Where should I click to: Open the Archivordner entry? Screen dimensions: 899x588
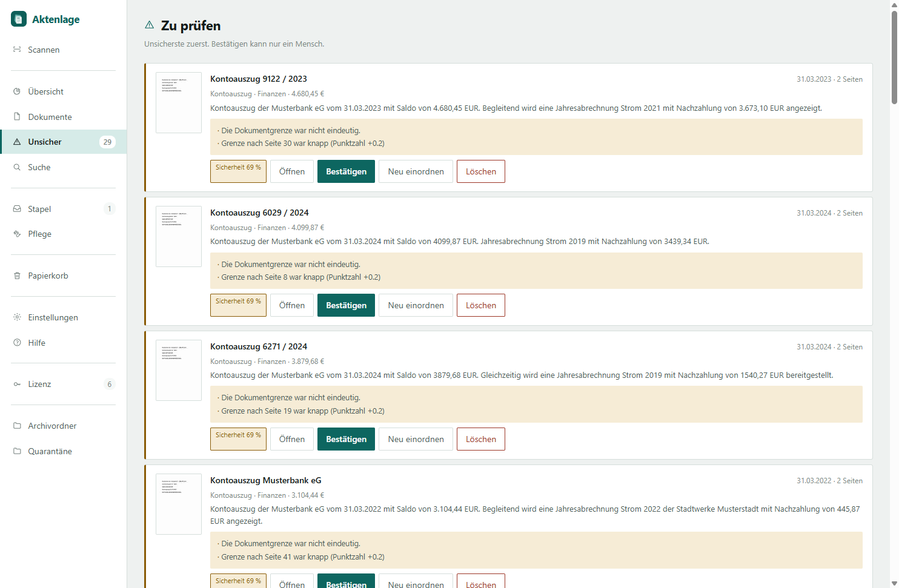(x=63, y=426)
